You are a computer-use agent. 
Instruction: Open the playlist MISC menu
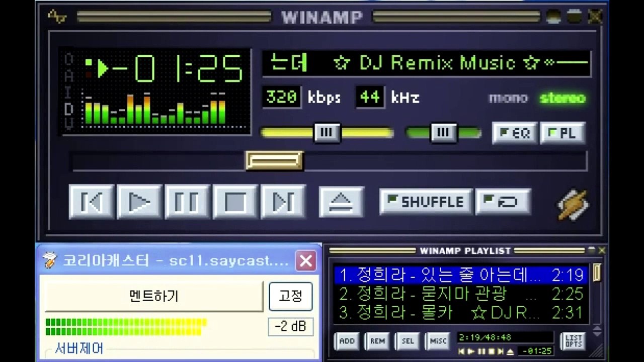438,341
